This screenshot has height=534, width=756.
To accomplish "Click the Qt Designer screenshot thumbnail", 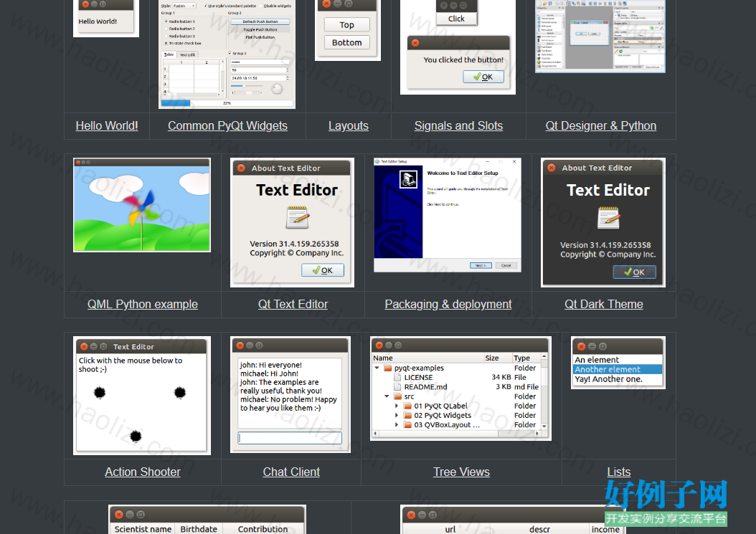I will click(600, 36).
